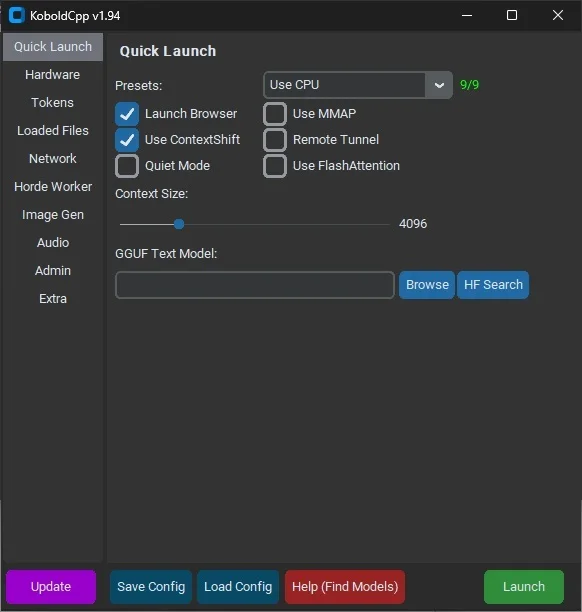Click the KoboldCpp app icon in title bar
The width and height of the screenshot is (582, 612).
pos(16,15)
